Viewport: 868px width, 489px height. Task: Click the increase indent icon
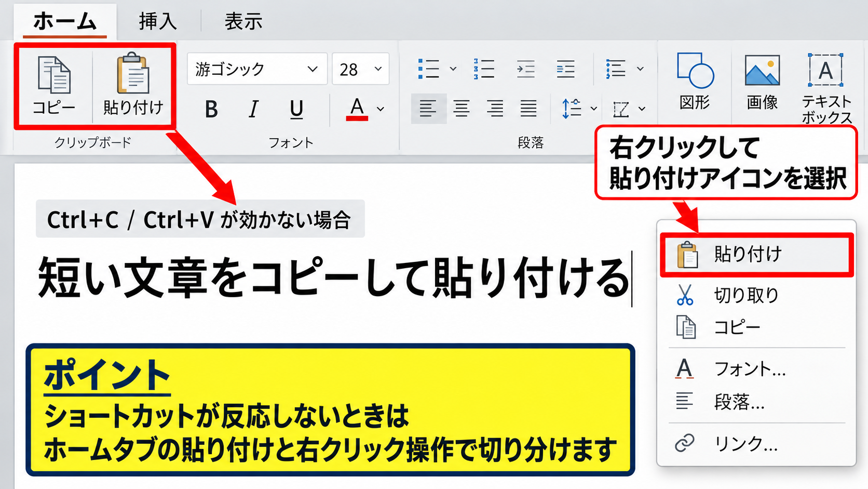pyautogui.click(x=565, y=69)
